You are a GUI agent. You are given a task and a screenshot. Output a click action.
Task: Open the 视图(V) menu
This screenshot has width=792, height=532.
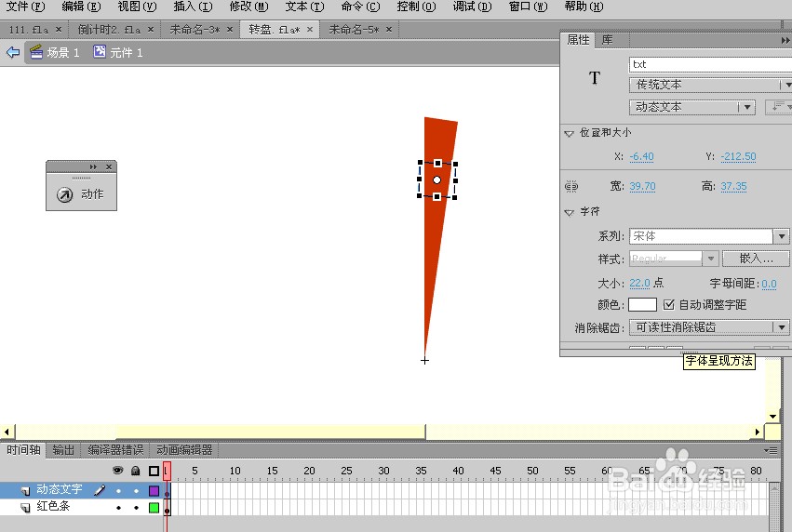(x=137, y=7)
